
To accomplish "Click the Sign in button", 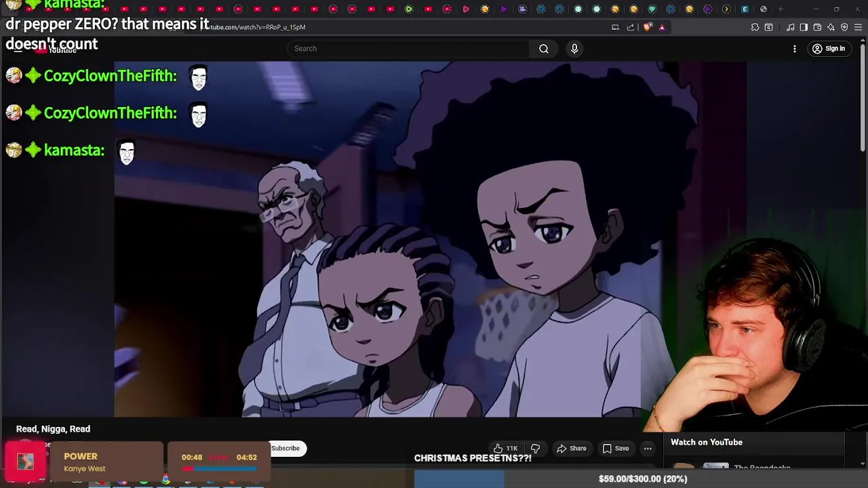I will click(829, 49).
